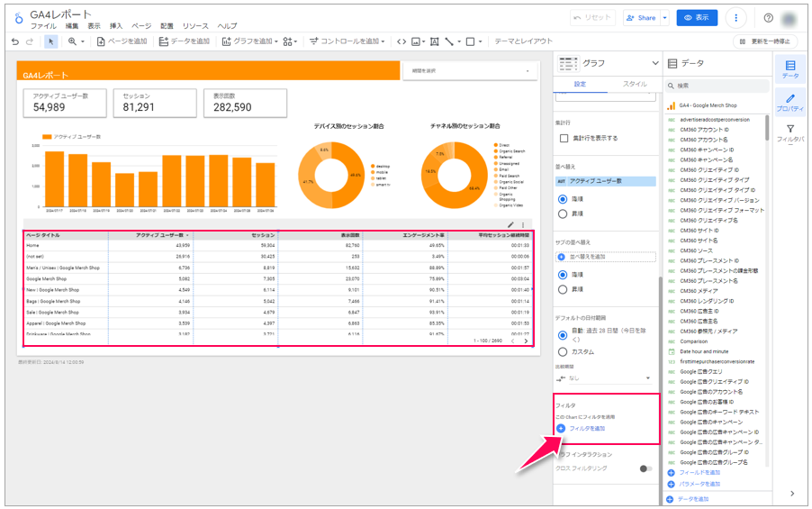This screenshot has width=812, height=509.
Task: Select 降順 under サブの並べ替え section
Action: coord(563,275)
